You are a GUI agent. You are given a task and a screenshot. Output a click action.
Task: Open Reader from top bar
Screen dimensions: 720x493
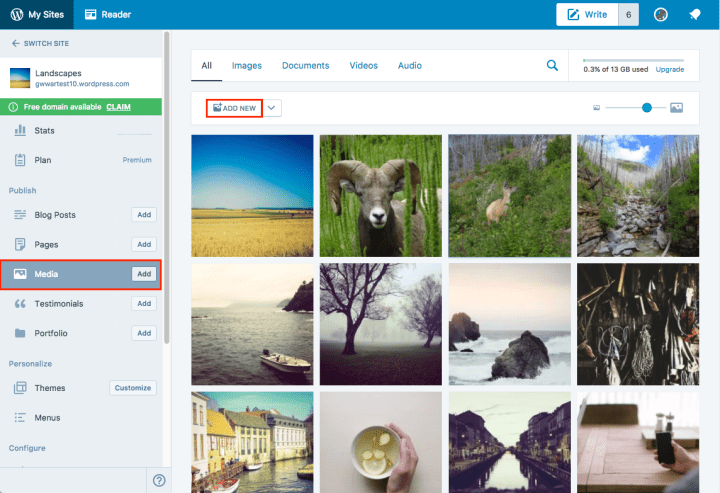point(108,15)
